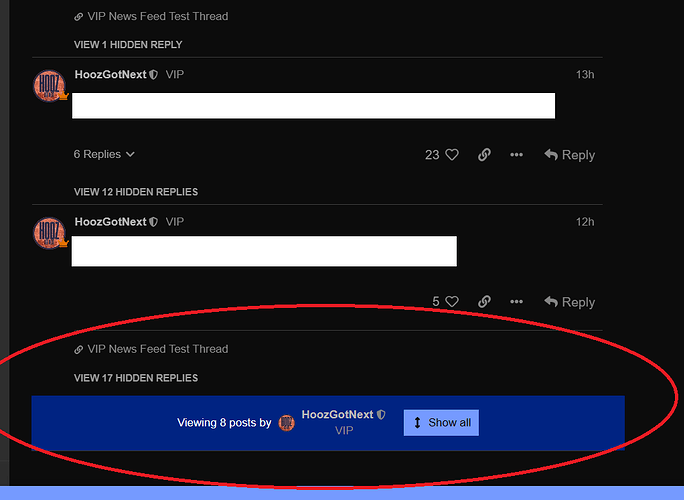
Task: Copy share link of the 13h post
Action: (x=484, y=155)
